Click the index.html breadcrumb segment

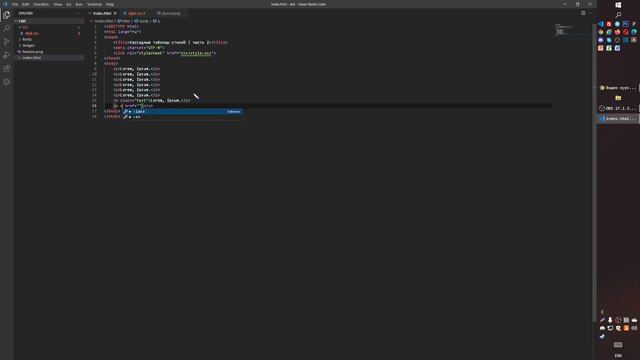(x=103, y=21)
